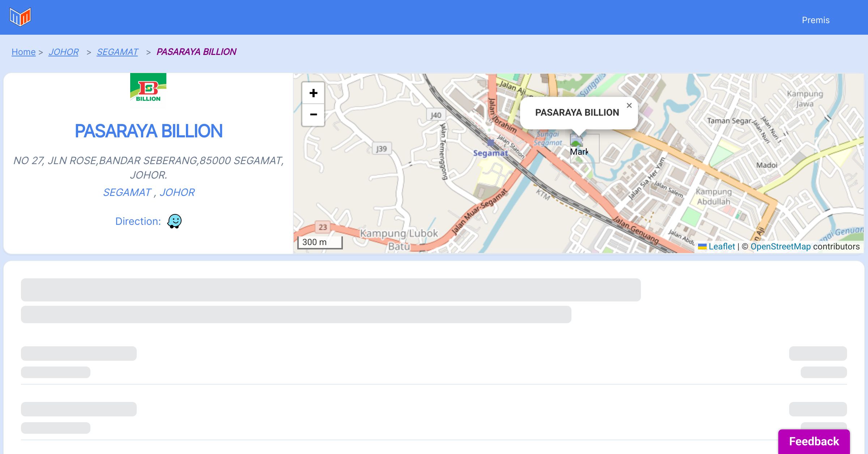The width and height of the screenshot is (868, 454).
Task: Open the Feedback button
Action: (x=814, y=441)
